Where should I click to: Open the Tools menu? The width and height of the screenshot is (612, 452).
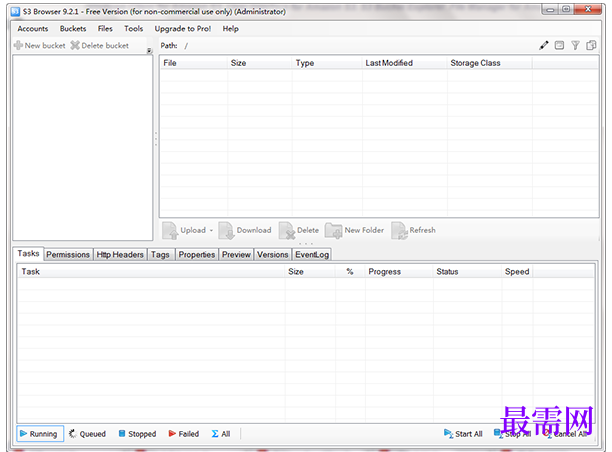pos(133,28)
